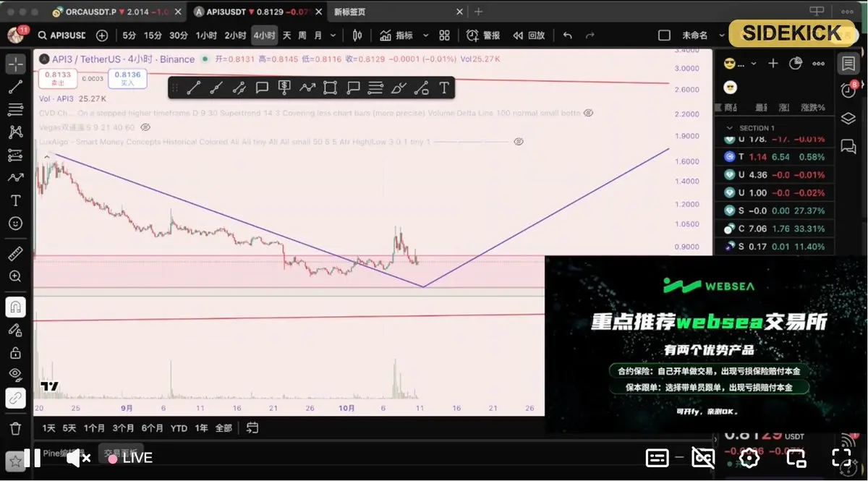Select the floating toolbar Text T icon
Image resolution: width=868 pixels, height=481 pixels.
(444, 88)
